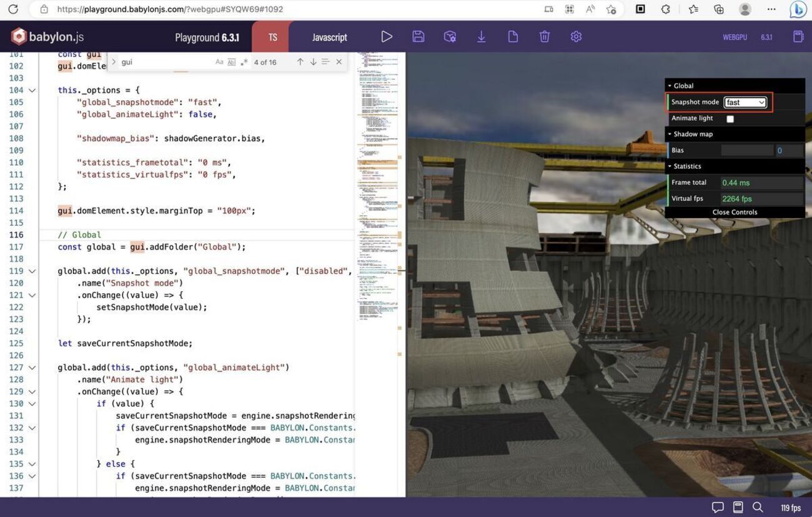Enable the Animate light checkbox
This screenshot has width=812, height=517.
[x=730, y=118]
